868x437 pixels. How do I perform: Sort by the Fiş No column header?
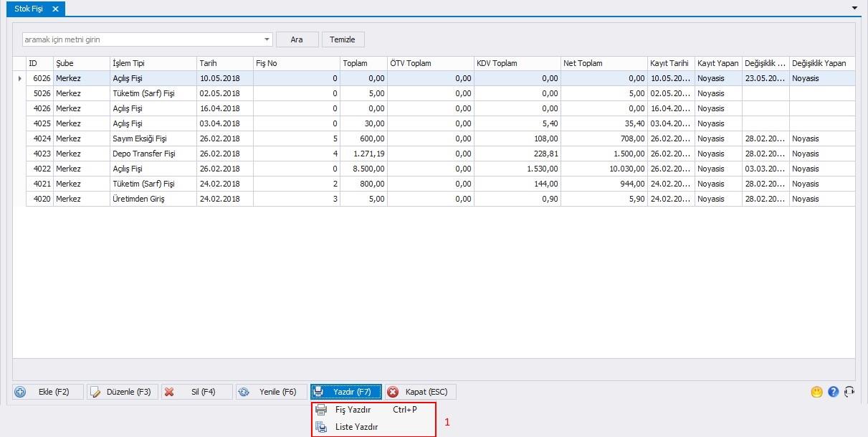(x=297, y=63)
